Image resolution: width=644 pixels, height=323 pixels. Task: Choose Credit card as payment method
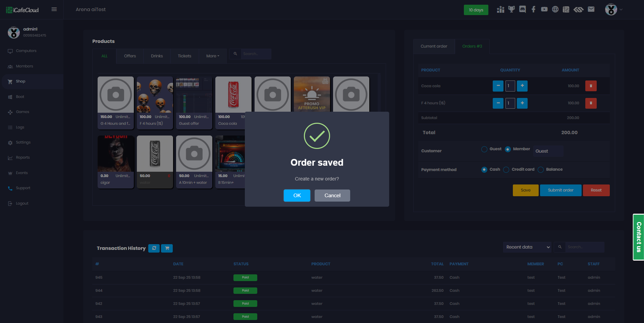point(506,170)
